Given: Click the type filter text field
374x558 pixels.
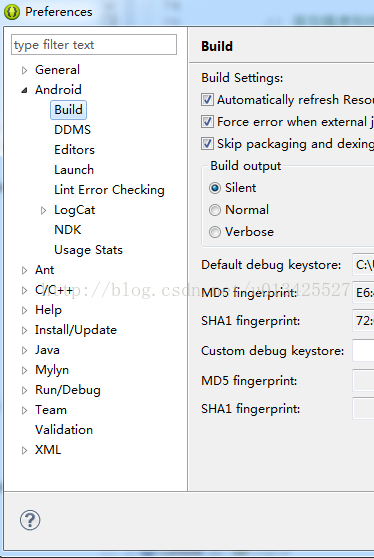Looking at the screenshot, I should coord(94,45).
